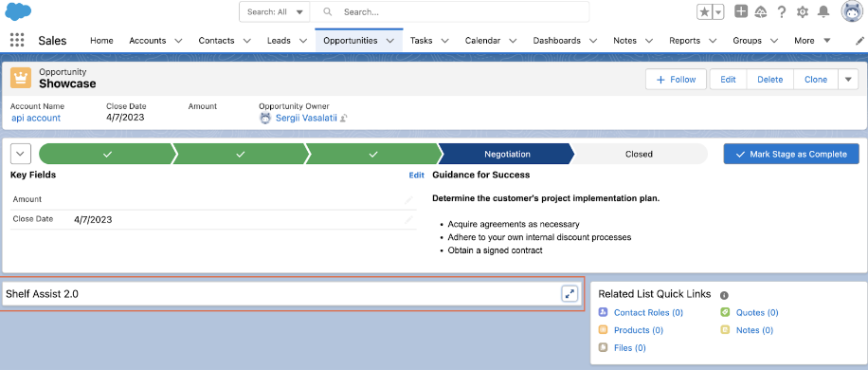Follow this opportunity

click(x=676, y=79)
